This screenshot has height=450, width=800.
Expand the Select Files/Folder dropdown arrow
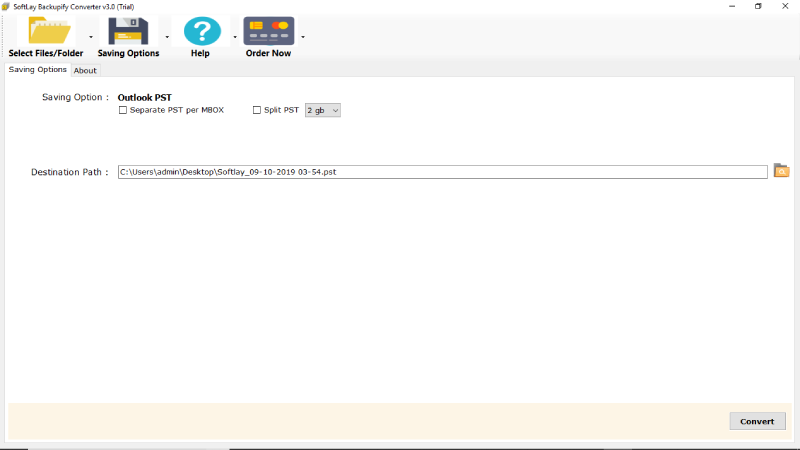pyautogui.click(x=91, y=37)
